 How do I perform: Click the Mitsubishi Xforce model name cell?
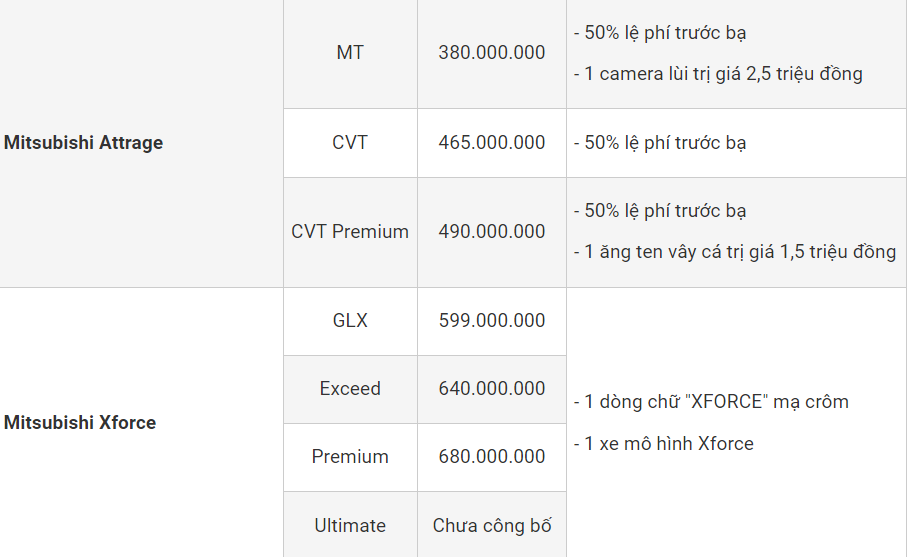(81, 423)
